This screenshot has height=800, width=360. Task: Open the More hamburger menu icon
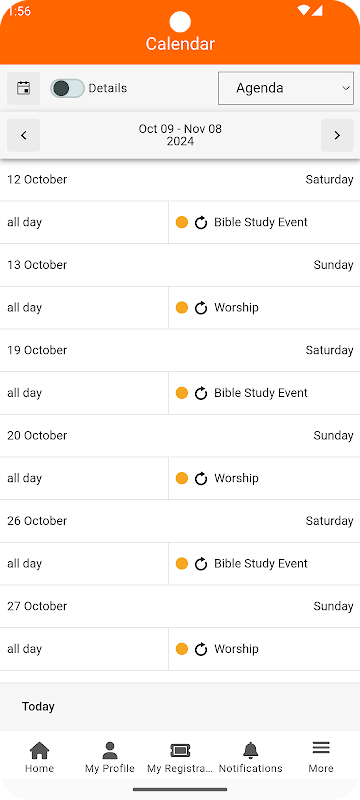pyautogui.click(x=321, y=748)
